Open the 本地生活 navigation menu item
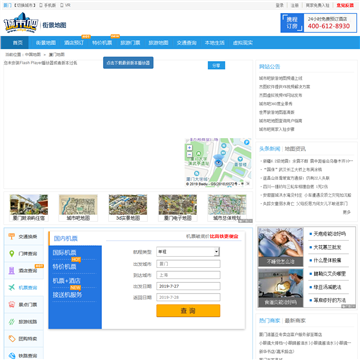 (x=215, y=43)
